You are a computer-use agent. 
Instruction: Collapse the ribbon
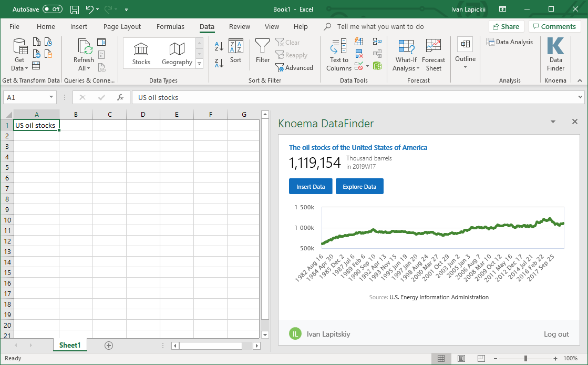coord(580,80)
